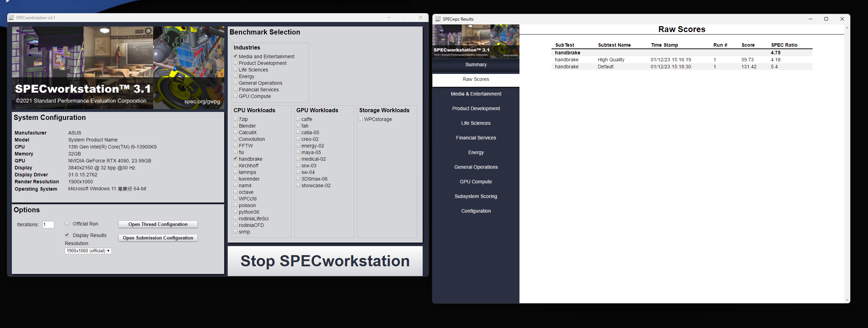Enable the Product Development industry checkbox
Viewport: 868px width, 328px height.
(235, 63)
